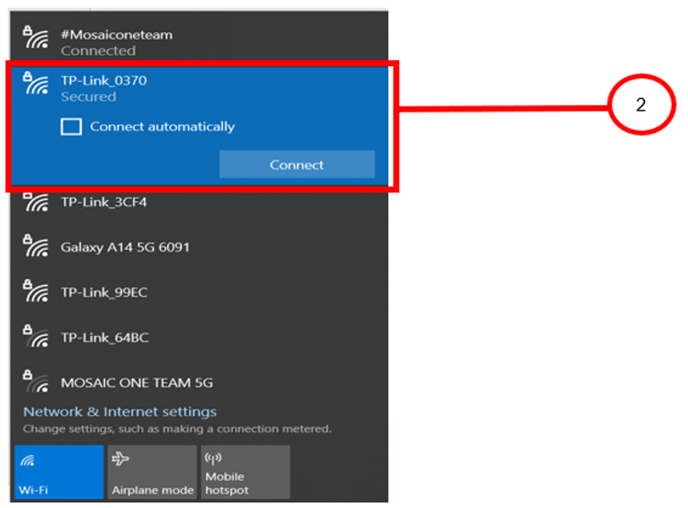Select the #Mosaiconeteam connected network
Screen dimensions: 688x508
[x=199, y=37]
